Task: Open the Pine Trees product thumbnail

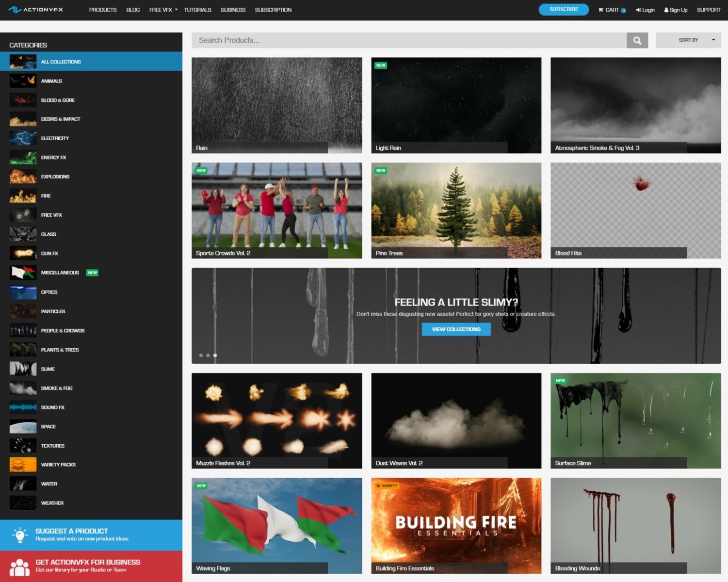Action: click(456, 210)
